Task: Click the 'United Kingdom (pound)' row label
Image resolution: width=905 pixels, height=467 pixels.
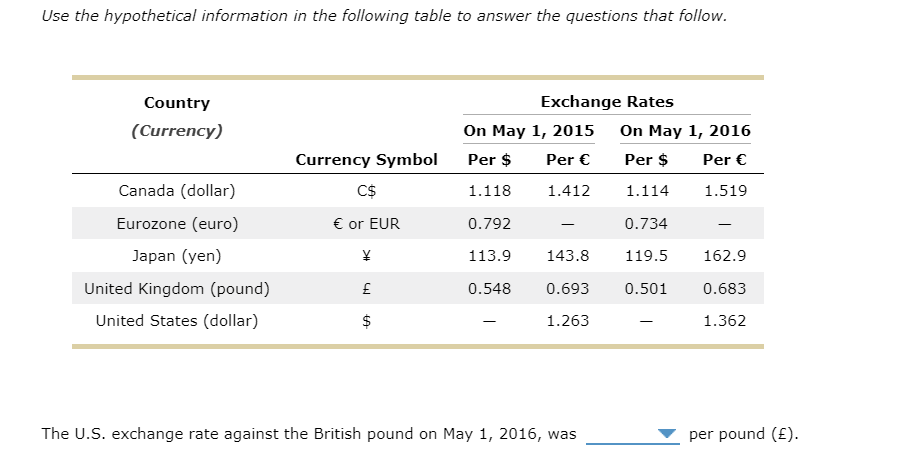Action: pos(177,289)
